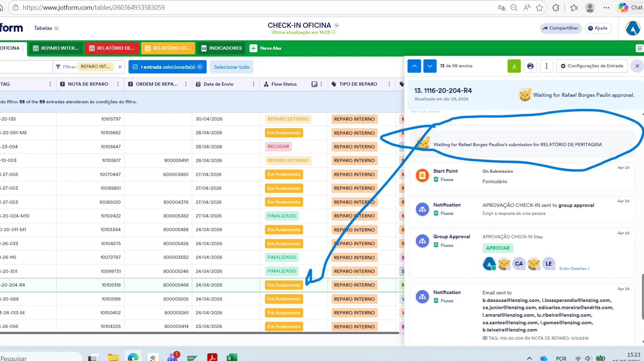The height and width of the screenshot is (361, 644).
Task: Expand the CHECK-IN OFICINA title dropdown
Action: [337, 25]
